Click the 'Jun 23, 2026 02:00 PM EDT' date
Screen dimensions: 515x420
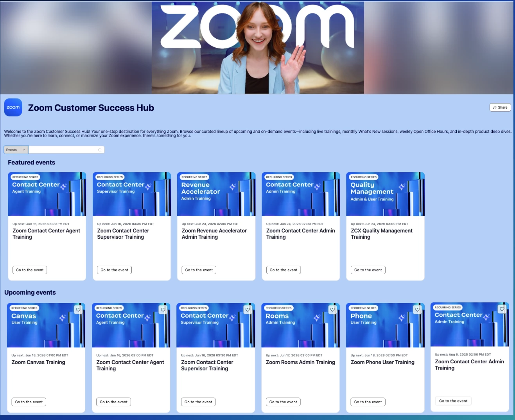(217, 224)
